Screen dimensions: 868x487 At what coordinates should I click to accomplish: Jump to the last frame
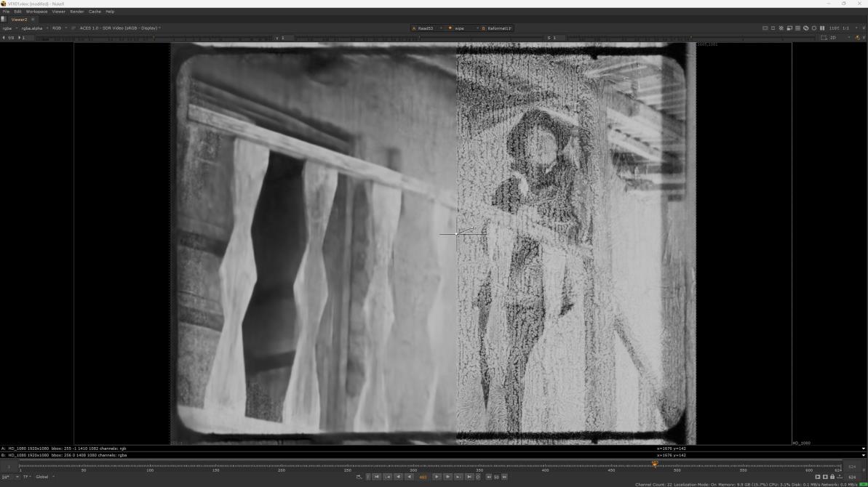coord(469,477)
